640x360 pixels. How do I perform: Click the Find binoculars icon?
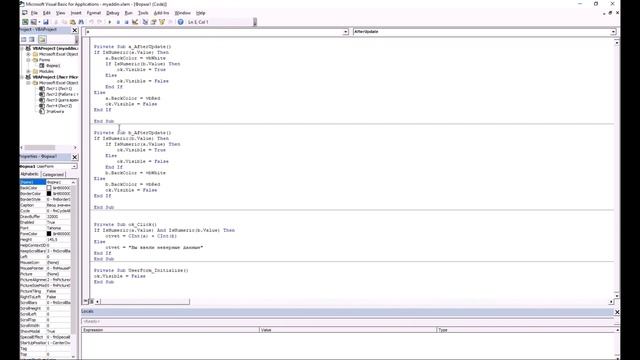pyautogui.click(x=81, y=22)
